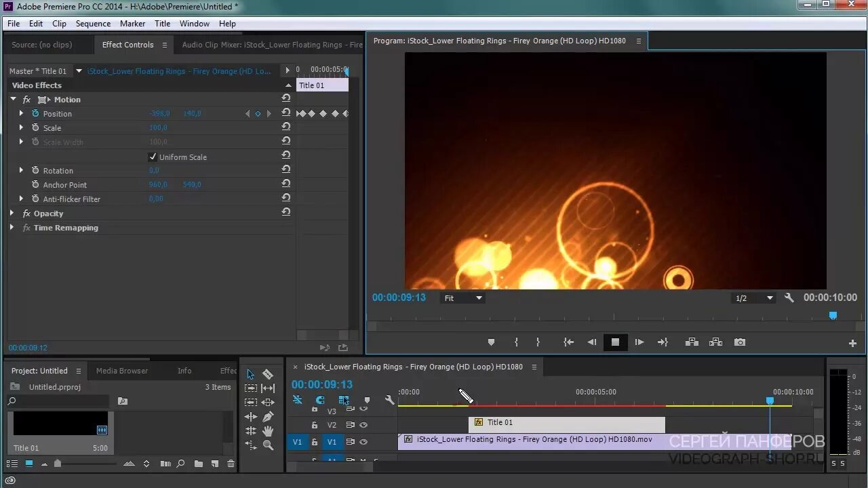
Task: Open the Fit zoom level dropdown
Action: pyautogui.click(x=463, y=298)
